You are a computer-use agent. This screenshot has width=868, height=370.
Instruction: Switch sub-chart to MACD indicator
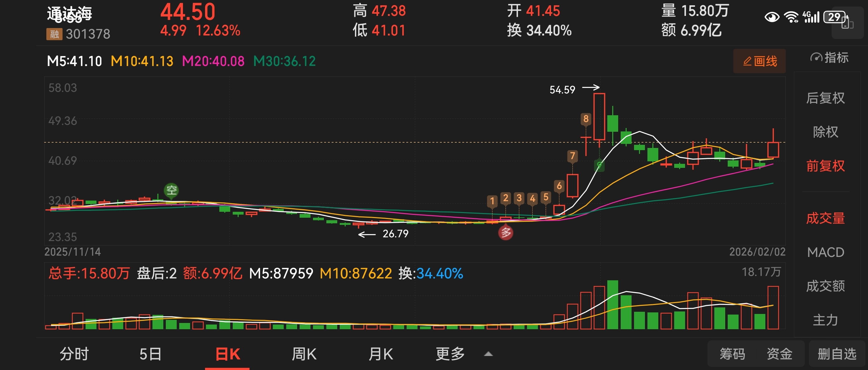tap(825, 252)
